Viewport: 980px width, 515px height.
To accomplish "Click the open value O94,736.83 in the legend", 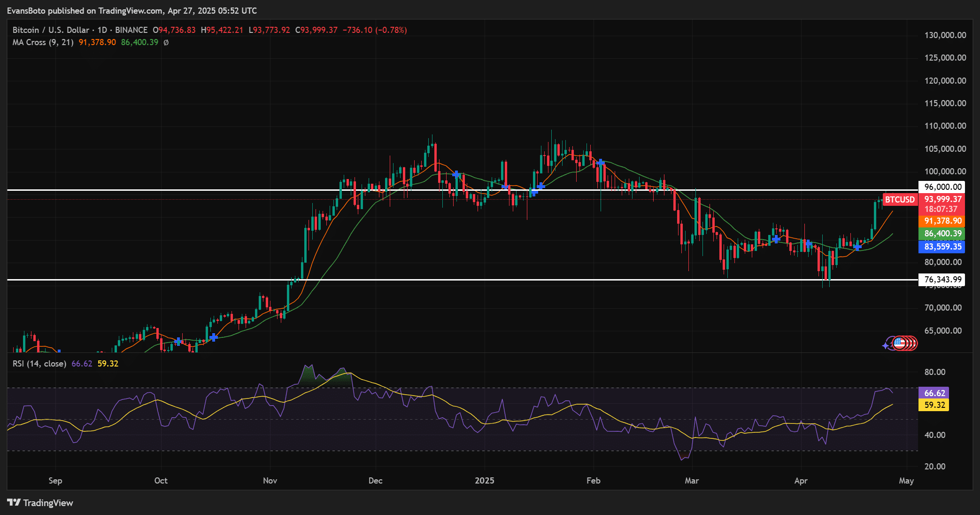I will (174, 30).
